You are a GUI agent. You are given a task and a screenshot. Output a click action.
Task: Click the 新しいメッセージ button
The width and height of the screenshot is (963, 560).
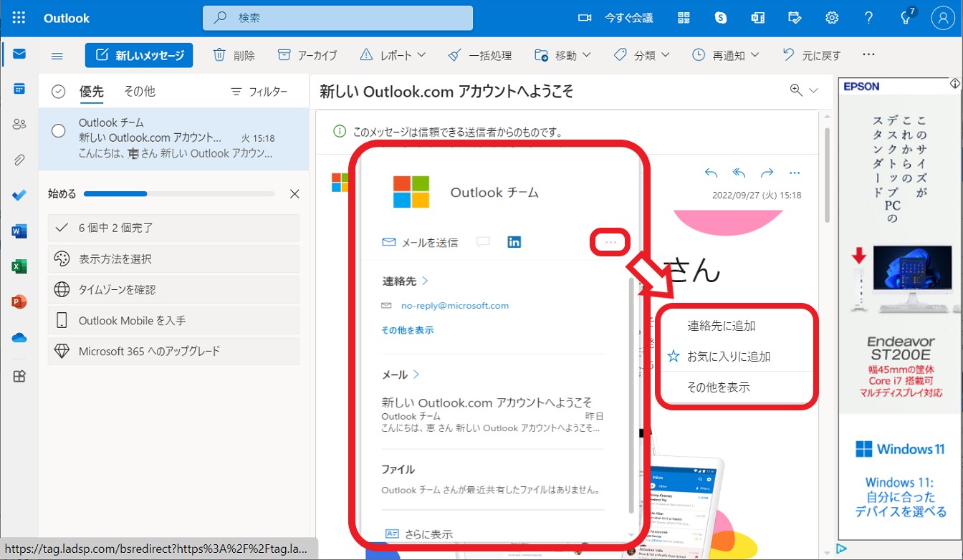point(139,55)
